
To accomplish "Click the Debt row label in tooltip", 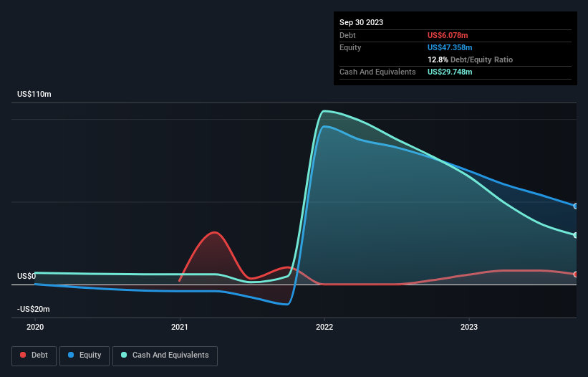I will pos(347,35).
